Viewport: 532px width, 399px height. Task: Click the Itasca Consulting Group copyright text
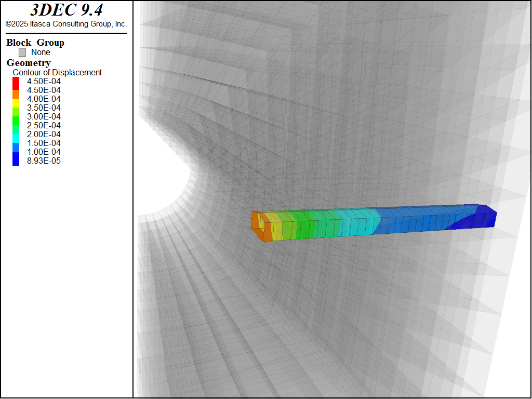(x=66, y=24)
